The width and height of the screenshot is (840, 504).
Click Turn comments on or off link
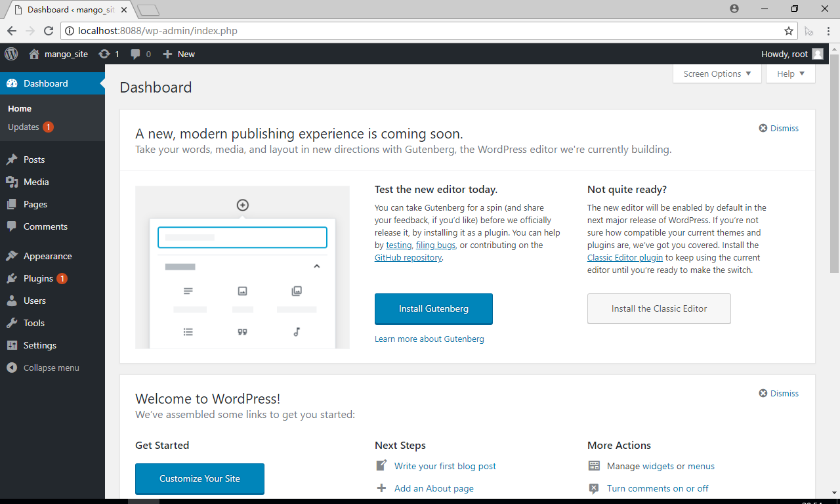tap(658, 488)
